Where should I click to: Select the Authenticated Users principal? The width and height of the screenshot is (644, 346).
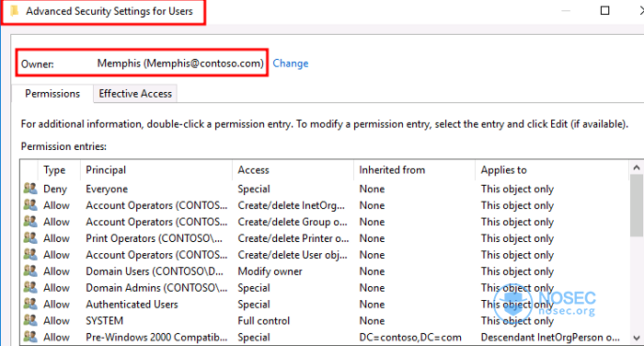(132, 304)
